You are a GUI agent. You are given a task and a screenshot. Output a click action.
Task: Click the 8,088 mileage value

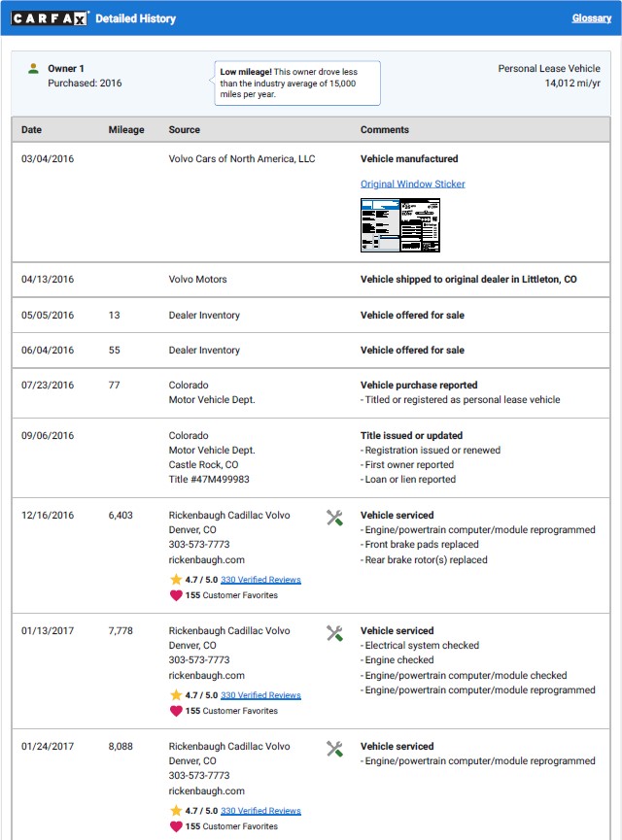[x=121, y=747]
